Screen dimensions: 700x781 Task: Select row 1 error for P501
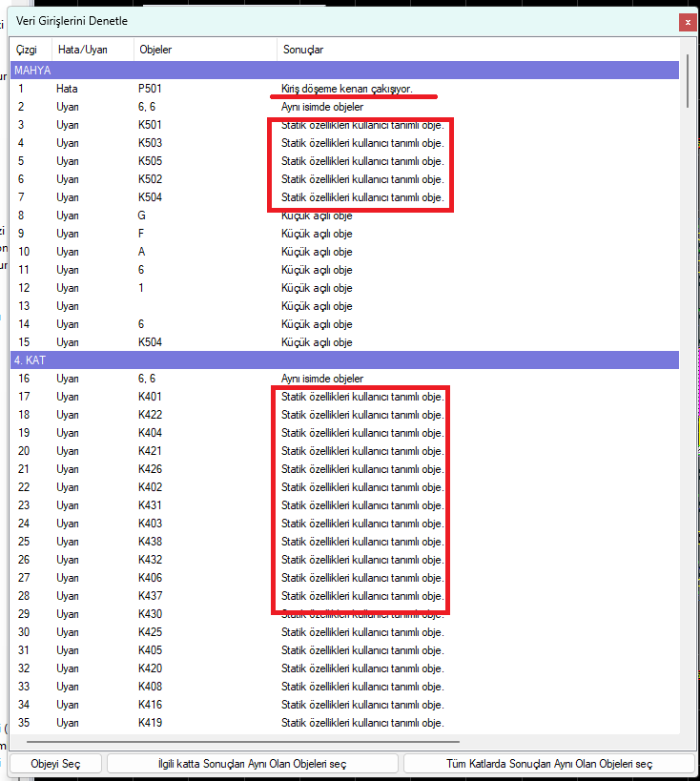point(345,89)
